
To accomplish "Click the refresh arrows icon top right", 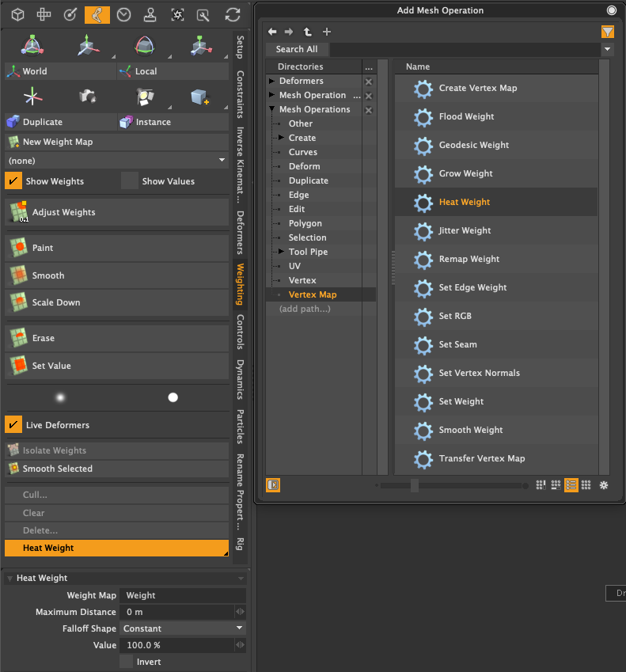I will 233,14.
